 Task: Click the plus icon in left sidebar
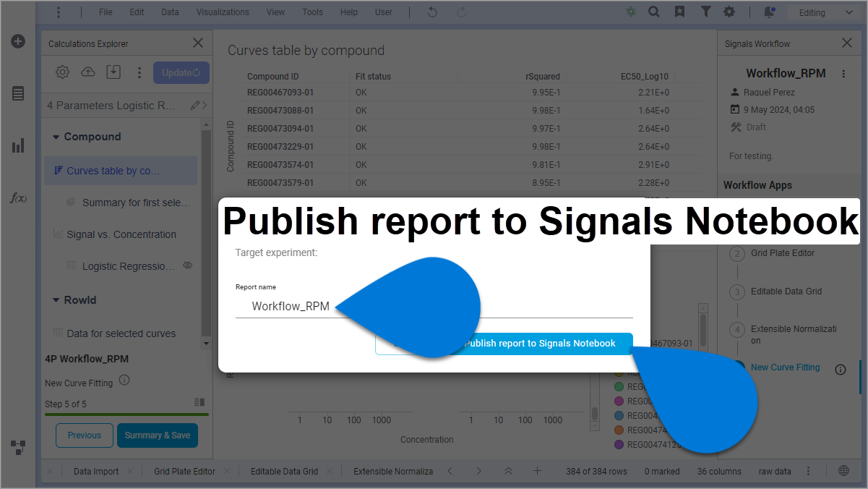pos(18,41)
